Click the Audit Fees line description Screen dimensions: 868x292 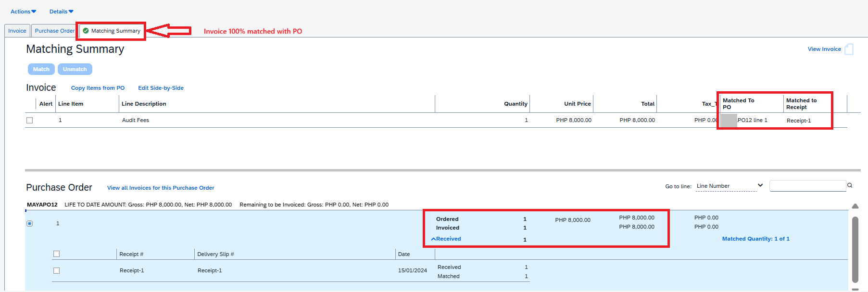point(136,120)
